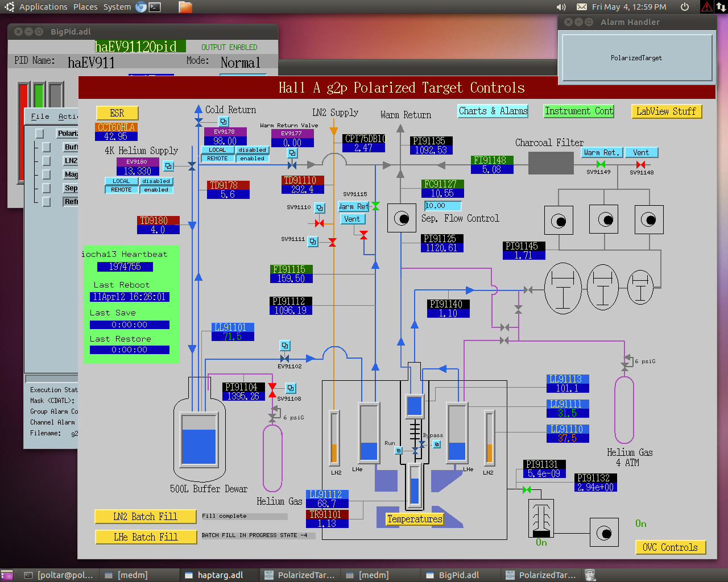Screen dimensions: 728x582
Task: Start the LHe Batch Fill
Action: click(146, 537)
